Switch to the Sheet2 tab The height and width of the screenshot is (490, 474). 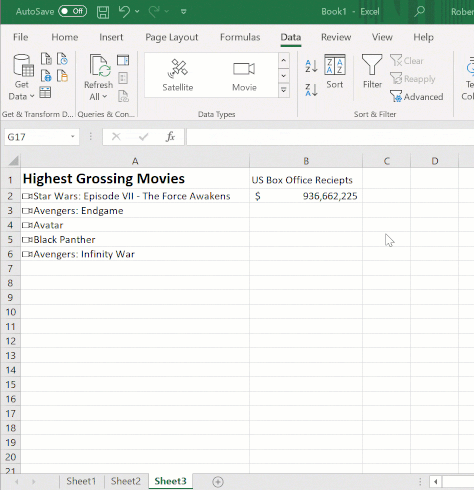coord(126,481)
